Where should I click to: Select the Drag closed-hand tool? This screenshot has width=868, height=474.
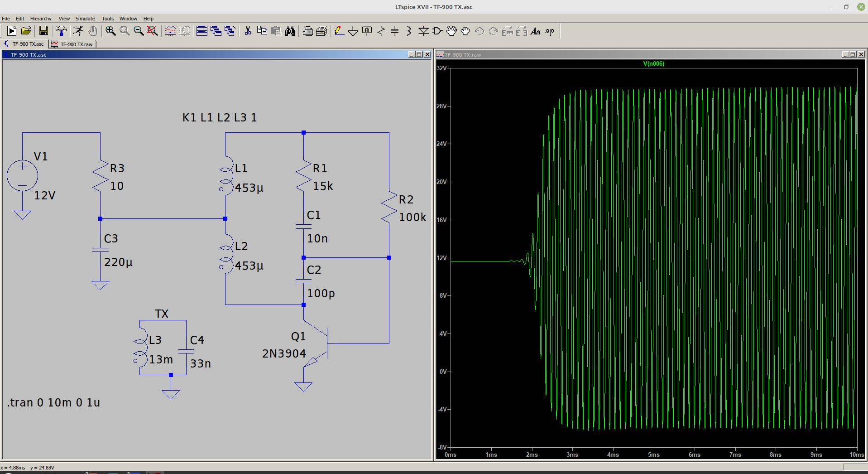(465, 31)
